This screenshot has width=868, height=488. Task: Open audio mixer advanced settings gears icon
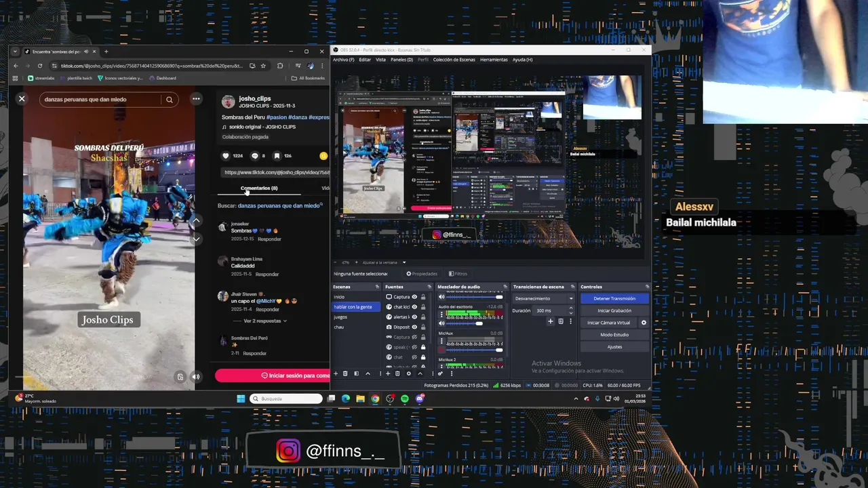click(441, 373)
